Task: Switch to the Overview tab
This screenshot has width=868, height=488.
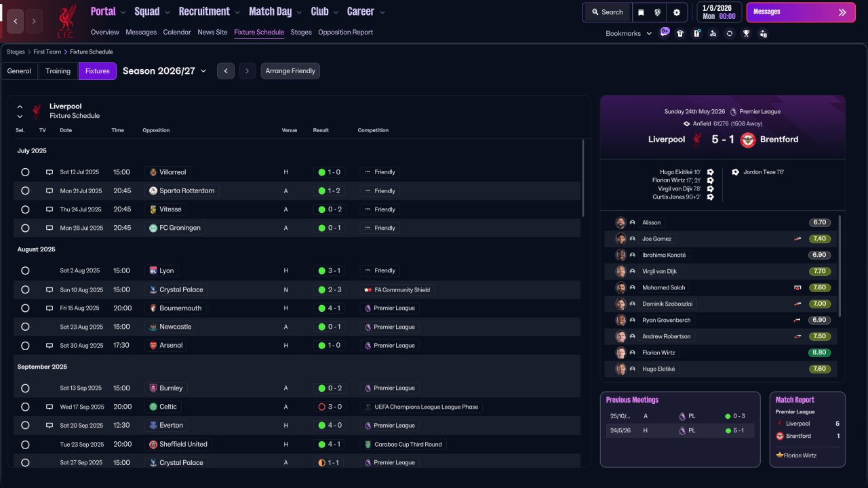Action: point(104,33)
